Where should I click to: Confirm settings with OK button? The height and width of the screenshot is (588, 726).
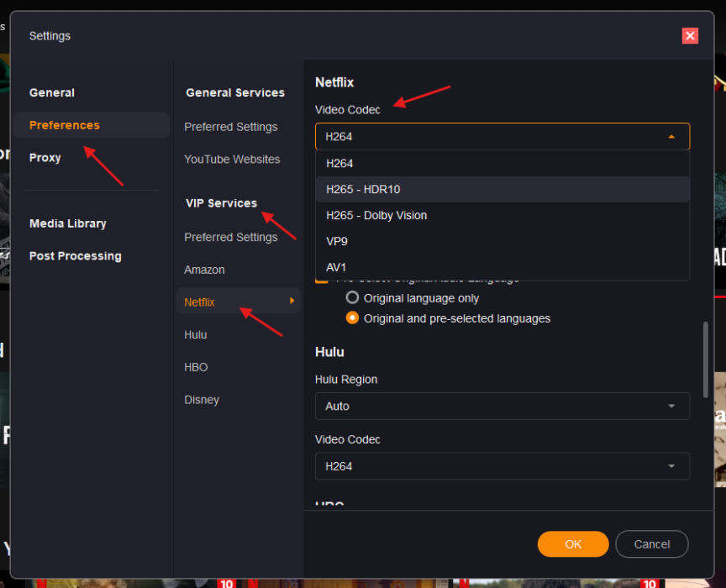point(573,544)
